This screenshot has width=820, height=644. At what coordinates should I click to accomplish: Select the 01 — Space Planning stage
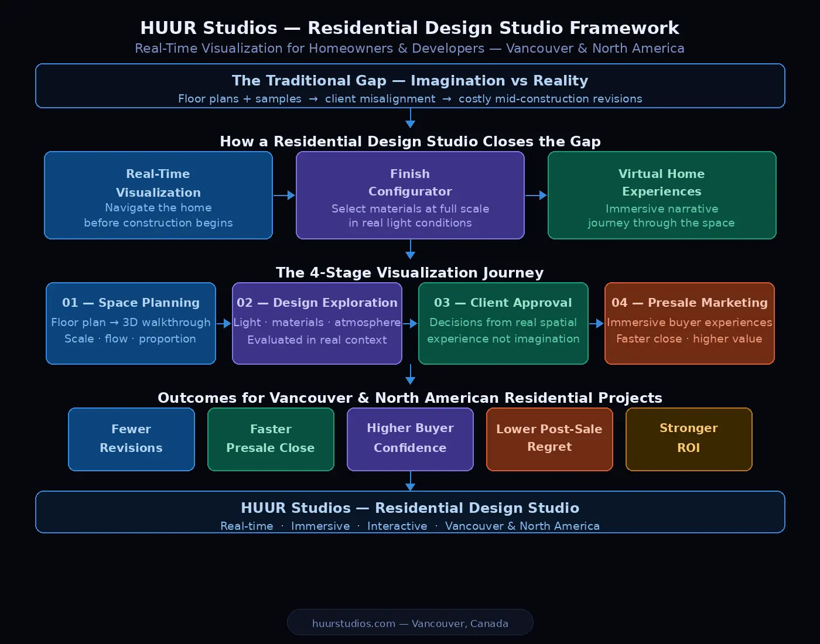click(x=131, y=323)
